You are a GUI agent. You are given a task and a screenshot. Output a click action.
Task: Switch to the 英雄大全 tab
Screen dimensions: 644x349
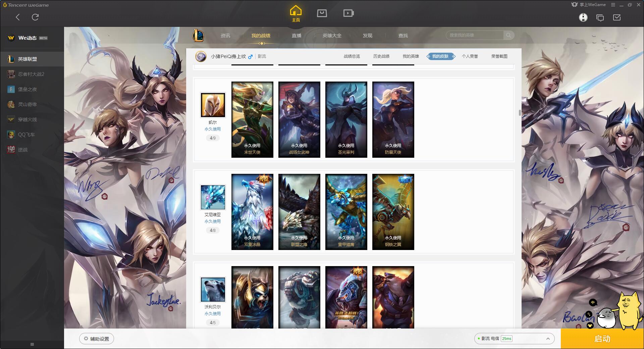click(x=332, y=36)
